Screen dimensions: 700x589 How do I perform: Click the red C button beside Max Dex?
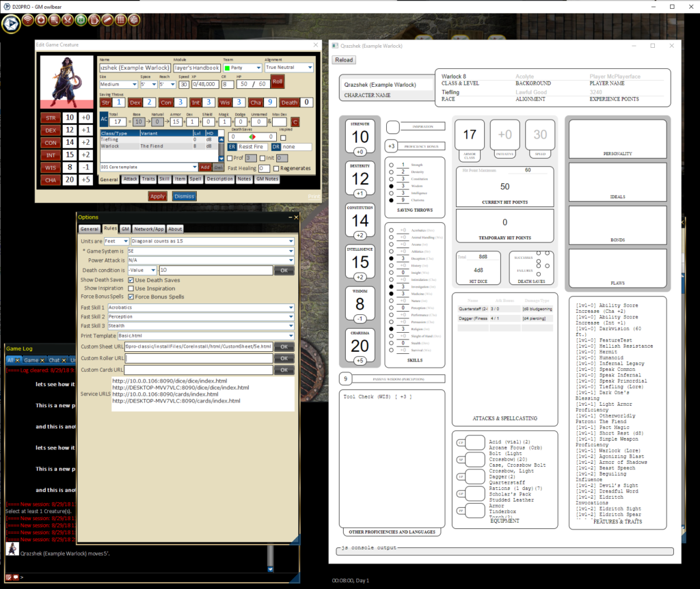(295, 122)
